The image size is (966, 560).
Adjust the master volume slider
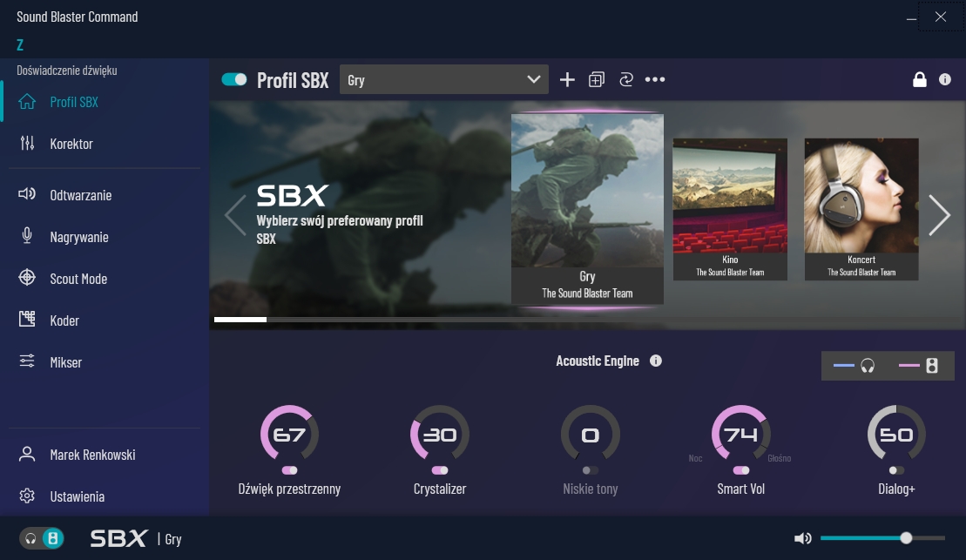[882, 538]
